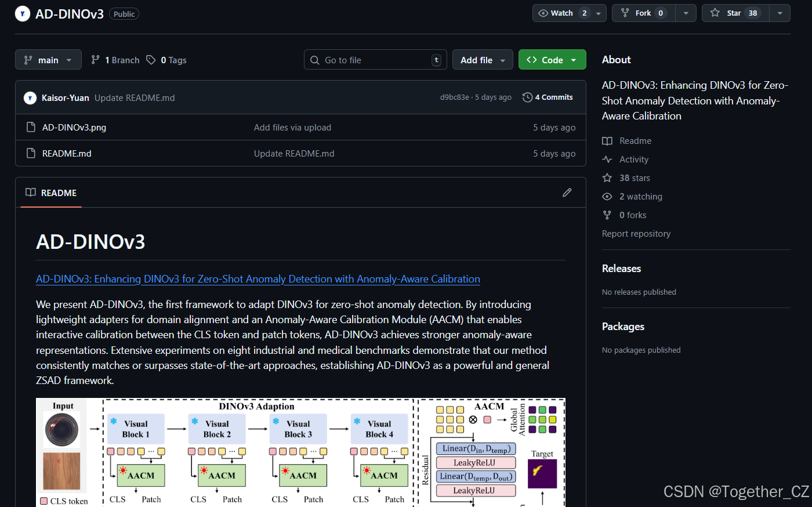812x507 pixels.
Task: Open the Activity pulse icon in the sidebar
Action: tap(607, 159)
